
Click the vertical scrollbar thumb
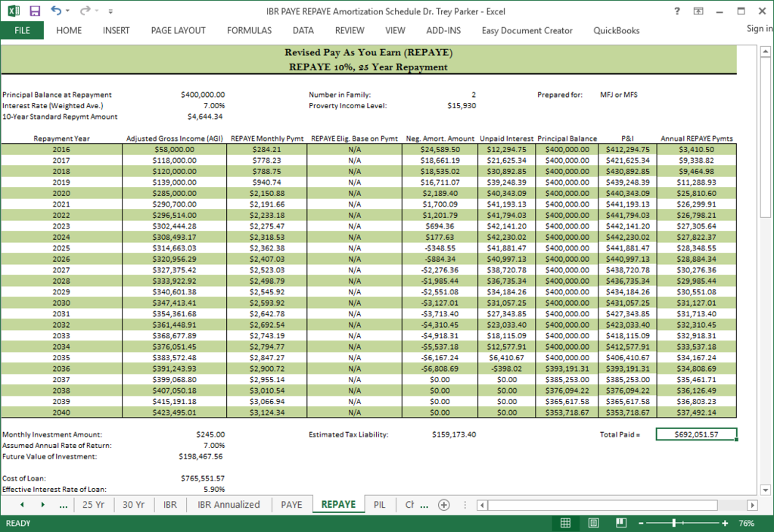point(765,137)
